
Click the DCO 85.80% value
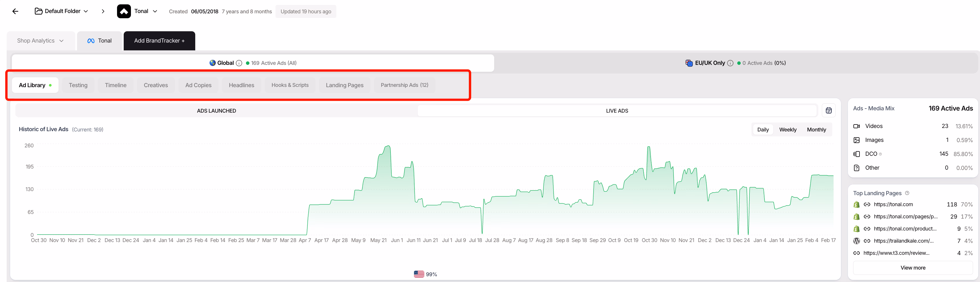click(x=963, y=154)
